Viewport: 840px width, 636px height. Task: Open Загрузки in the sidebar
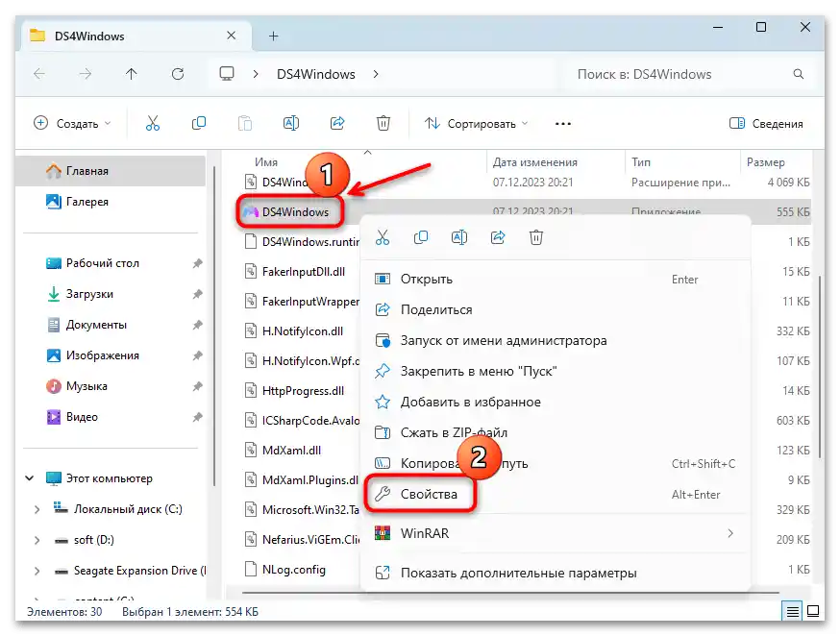111,294
